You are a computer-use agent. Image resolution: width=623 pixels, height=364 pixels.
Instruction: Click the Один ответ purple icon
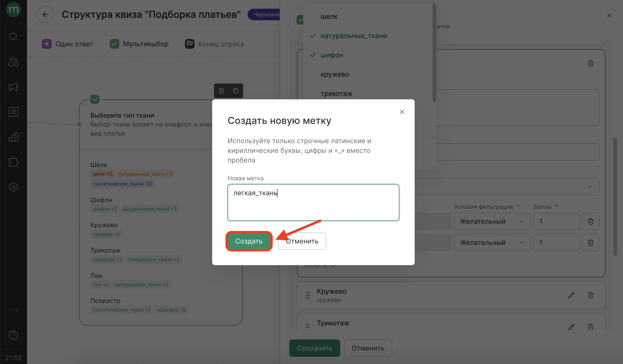[x=47, y=44]
